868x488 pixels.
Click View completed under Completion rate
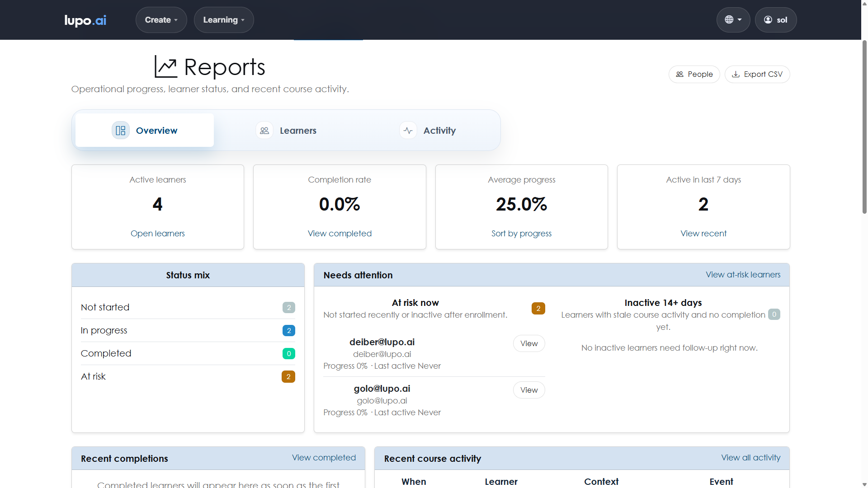[x=340, y=234]
